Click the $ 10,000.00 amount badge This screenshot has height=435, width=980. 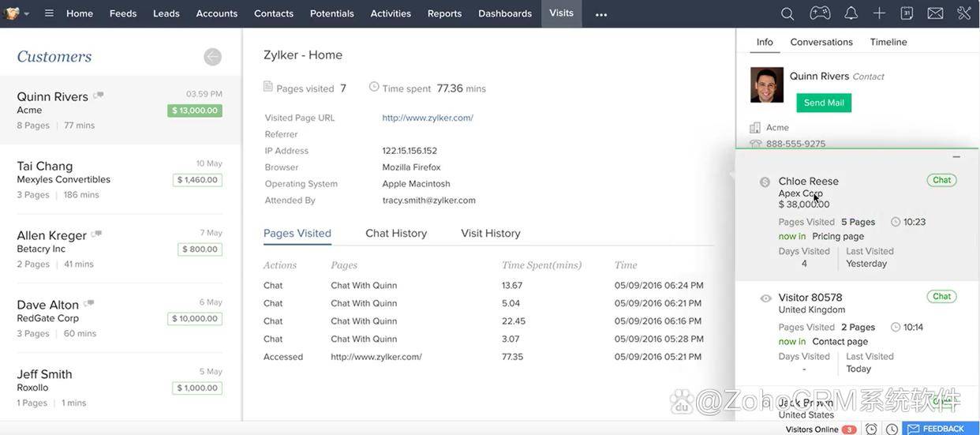[195, 319]
